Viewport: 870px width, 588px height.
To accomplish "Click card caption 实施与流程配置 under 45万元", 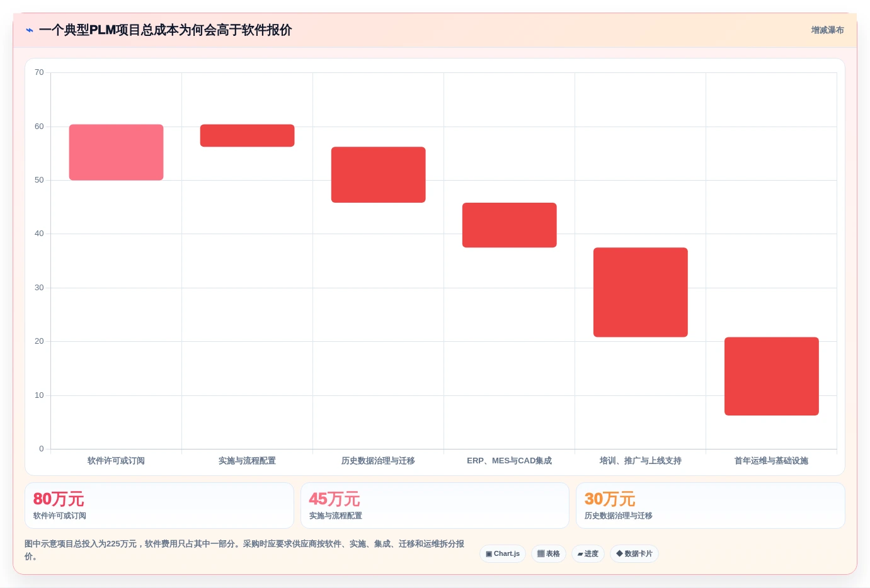I will click(x=336, y=516).
